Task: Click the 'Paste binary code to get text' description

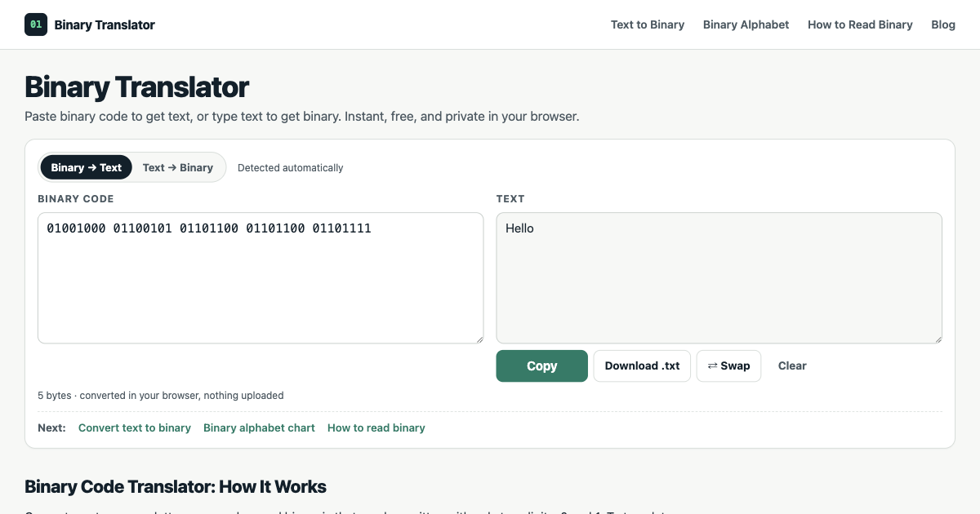Action: click(301, 116)
